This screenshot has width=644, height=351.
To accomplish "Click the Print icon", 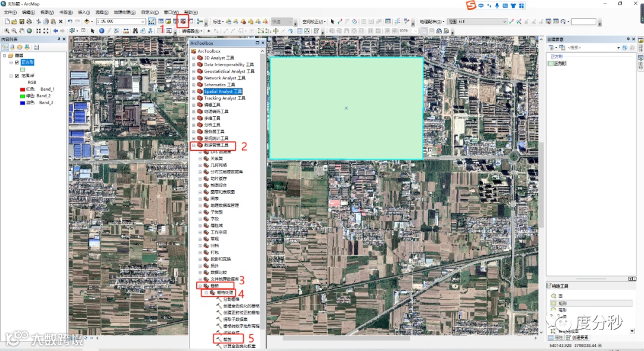I will 29,21.
